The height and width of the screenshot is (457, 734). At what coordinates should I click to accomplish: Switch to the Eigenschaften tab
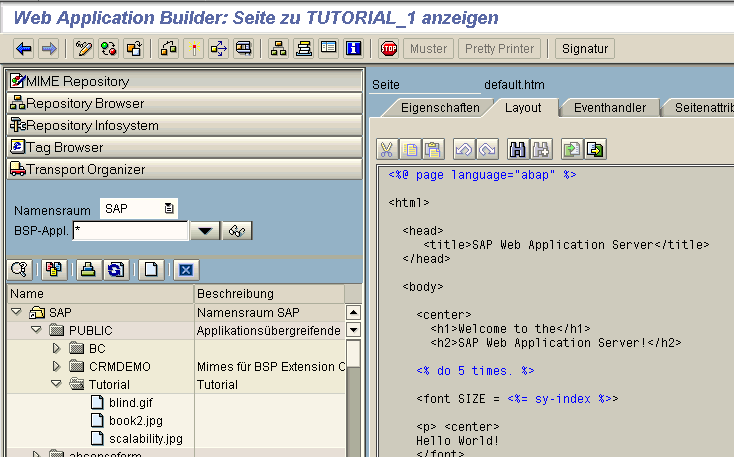tap(440, 108)
